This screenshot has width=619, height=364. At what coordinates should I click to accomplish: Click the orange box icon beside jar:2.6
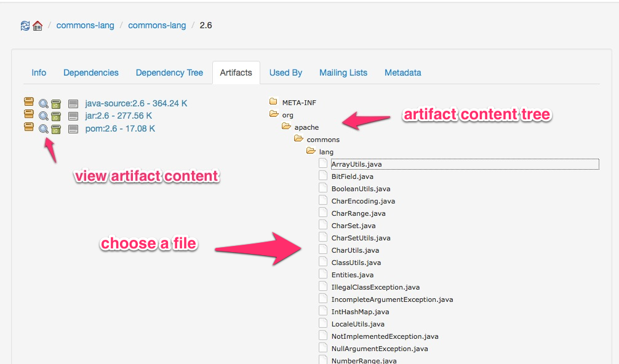point(28,115)
